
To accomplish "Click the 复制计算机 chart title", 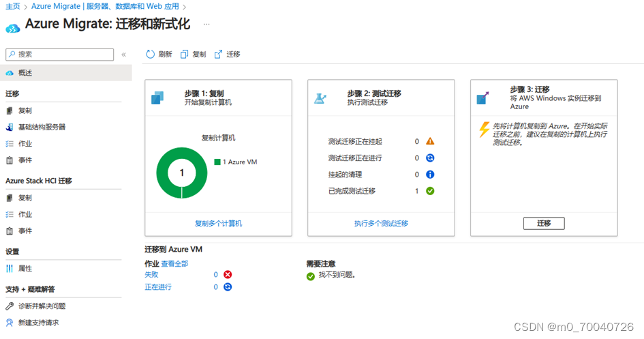I will click(x=218, y=138).
